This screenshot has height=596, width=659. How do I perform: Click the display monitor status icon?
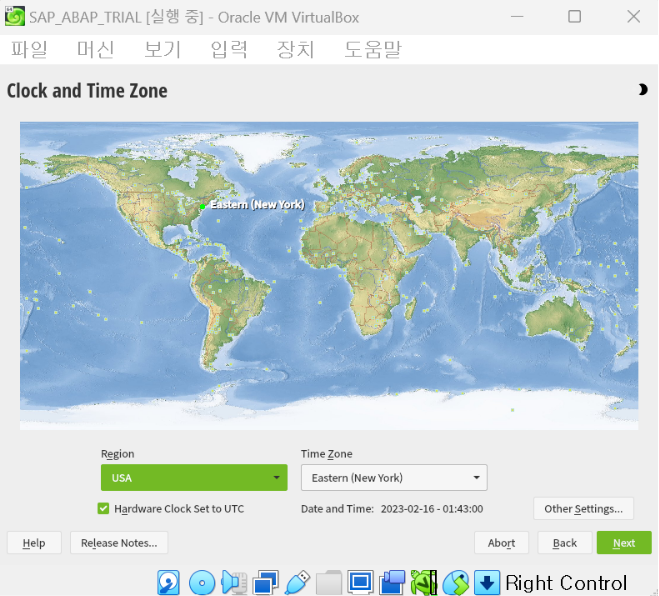click(x=361, y=583)
